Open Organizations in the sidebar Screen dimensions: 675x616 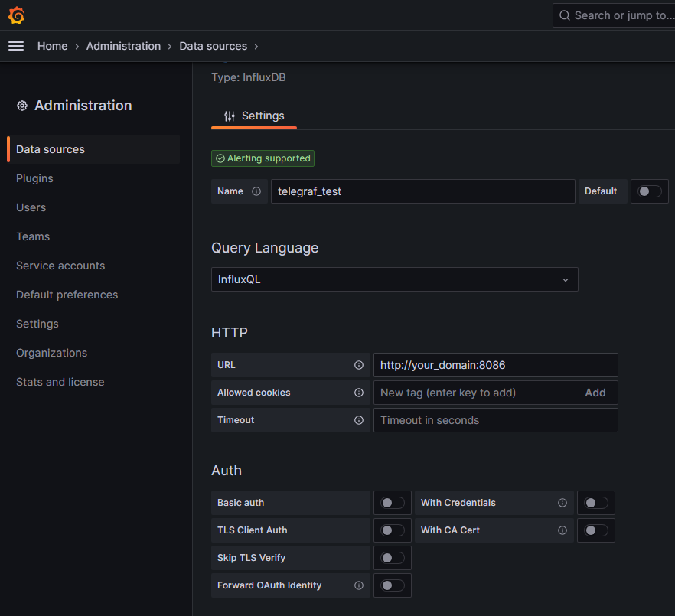coord(52,353)
